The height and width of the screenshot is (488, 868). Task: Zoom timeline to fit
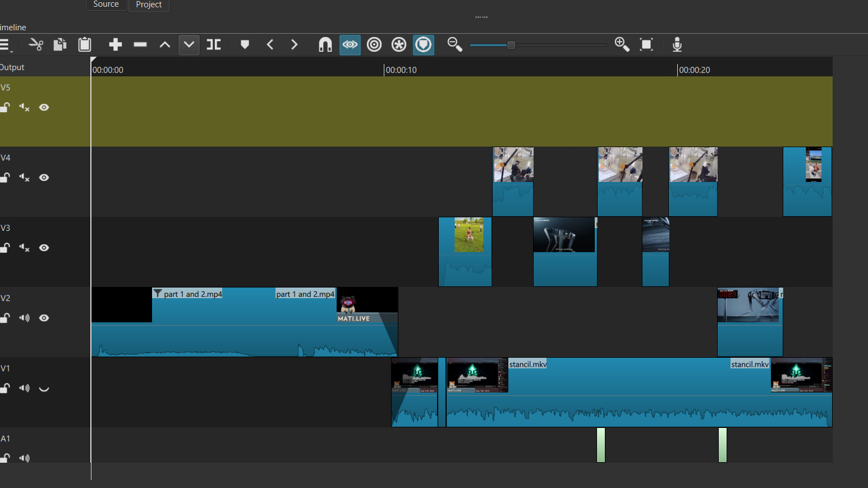[x=646, y=44]
